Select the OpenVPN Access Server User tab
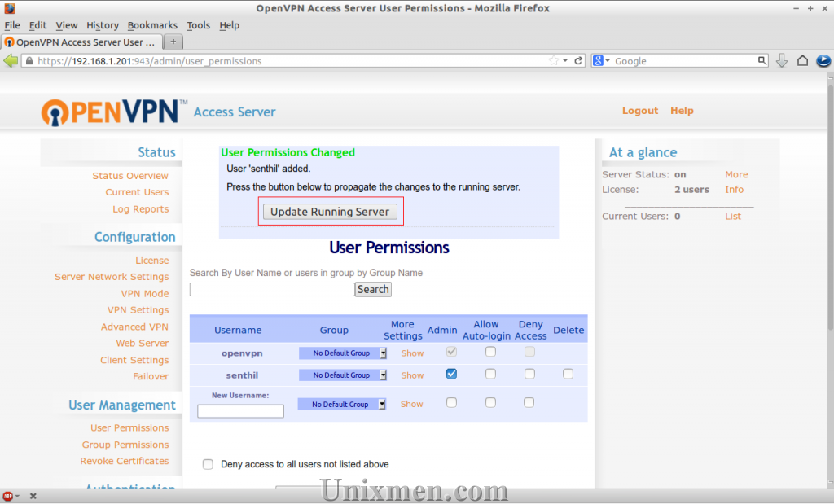 81,42
